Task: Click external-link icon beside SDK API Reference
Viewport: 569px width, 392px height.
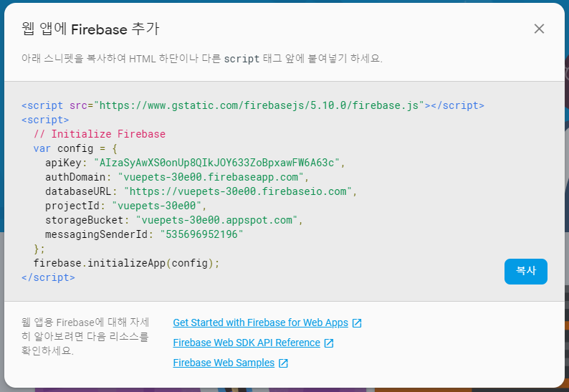Action: point(329,343)
